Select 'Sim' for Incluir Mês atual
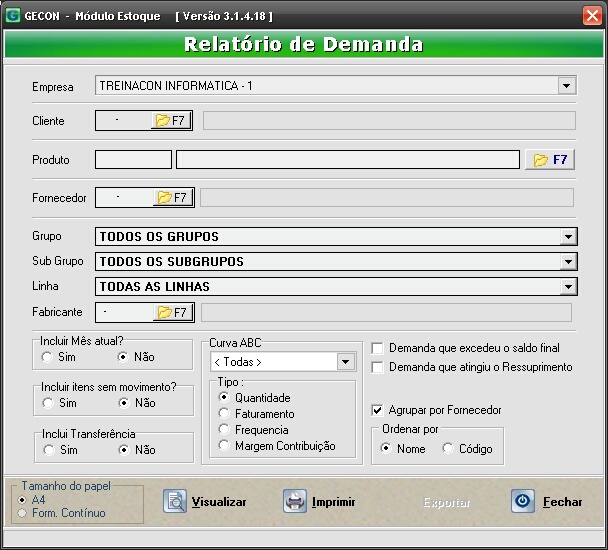The image size is (608, 550). coord(47,357)
